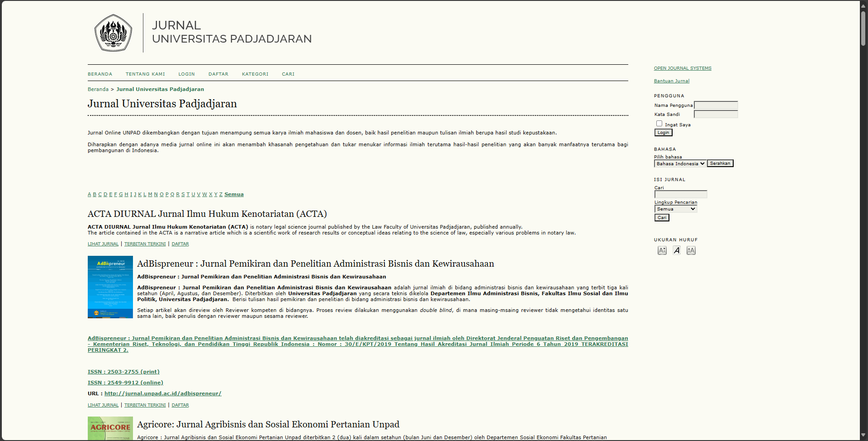This screenshot has height=441, width=868.
Task: Submit language with the Serahkan button
Action: coord(720,163)
